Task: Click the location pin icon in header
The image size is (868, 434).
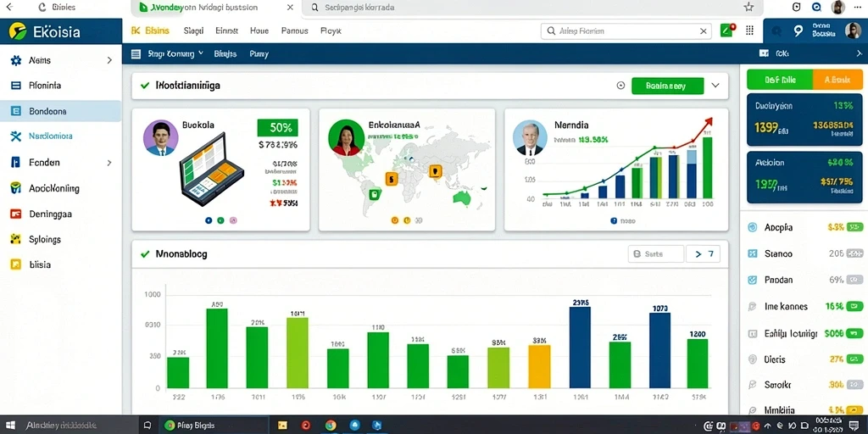Action: pyautogui.click(x=798, y=31)
